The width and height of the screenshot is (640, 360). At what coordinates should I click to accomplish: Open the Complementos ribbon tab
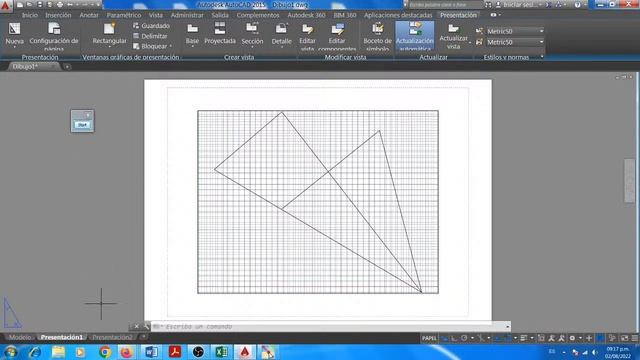pos(258,15)
